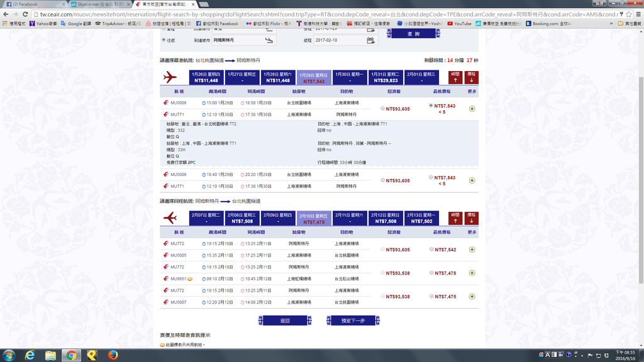This screenshot has width=644, height=362.
Task: Choose the round-trip (往返) radio option
Action: pyautogui.click(x=164, y=40)
